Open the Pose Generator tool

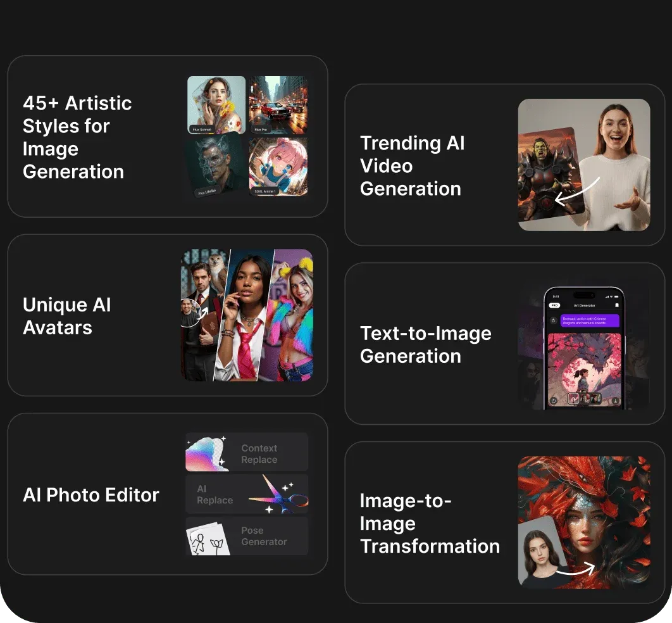(x=264, y=536)
